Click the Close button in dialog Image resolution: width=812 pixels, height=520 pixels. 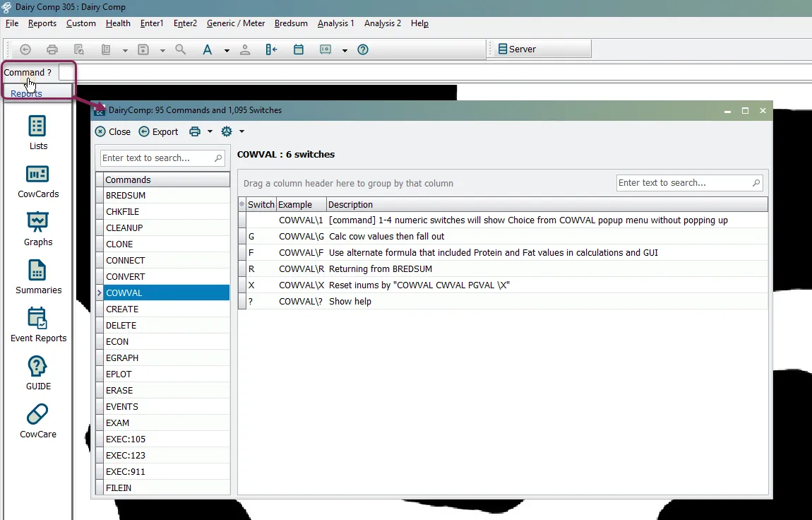pos(113,131)
